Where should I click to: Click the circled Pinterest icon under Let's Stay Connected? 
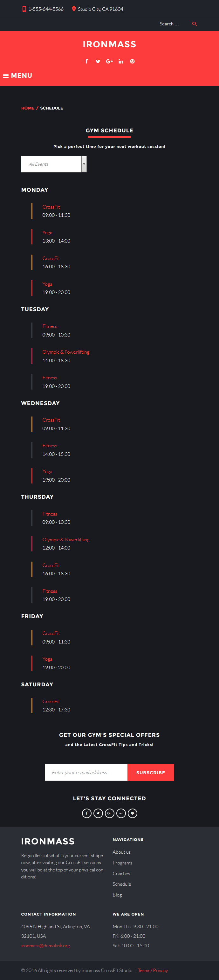[132, 813]
